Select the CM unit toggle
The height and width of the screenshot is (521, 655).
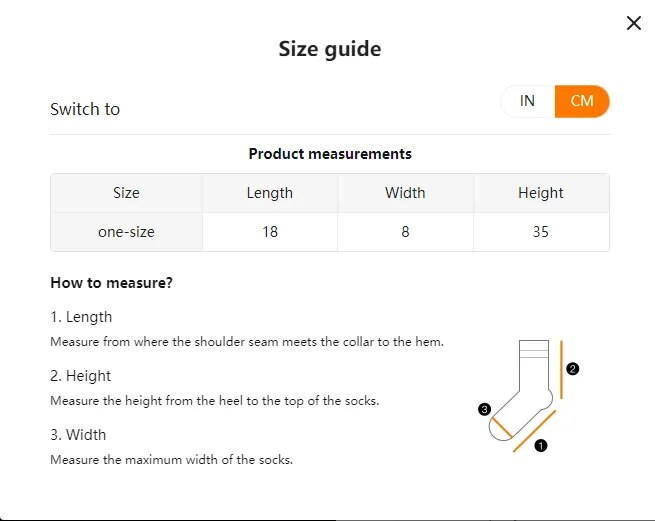pyautogui.click(x=582, y=101)
